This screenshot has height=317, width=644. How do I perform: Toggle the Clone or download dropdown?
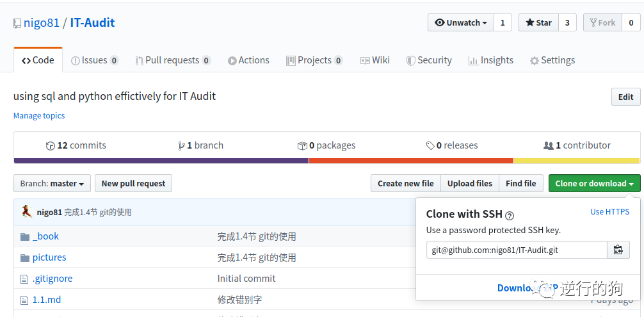594,184
